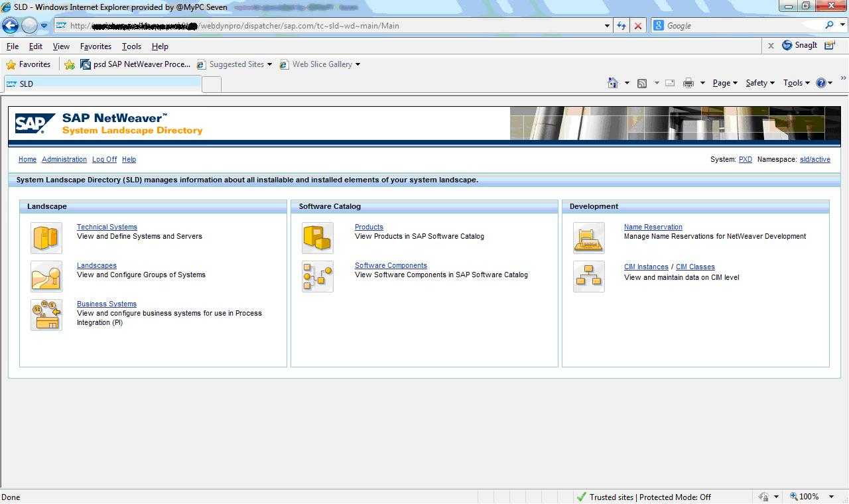Refresh the page with the refresh icon

(x=621, y=26)
